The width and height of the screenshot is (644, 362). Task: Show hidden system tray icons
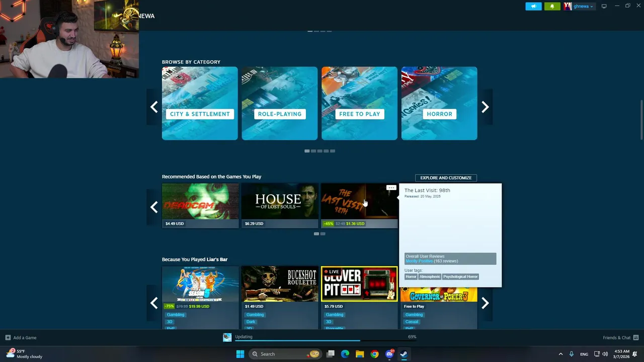click(560, 354)
